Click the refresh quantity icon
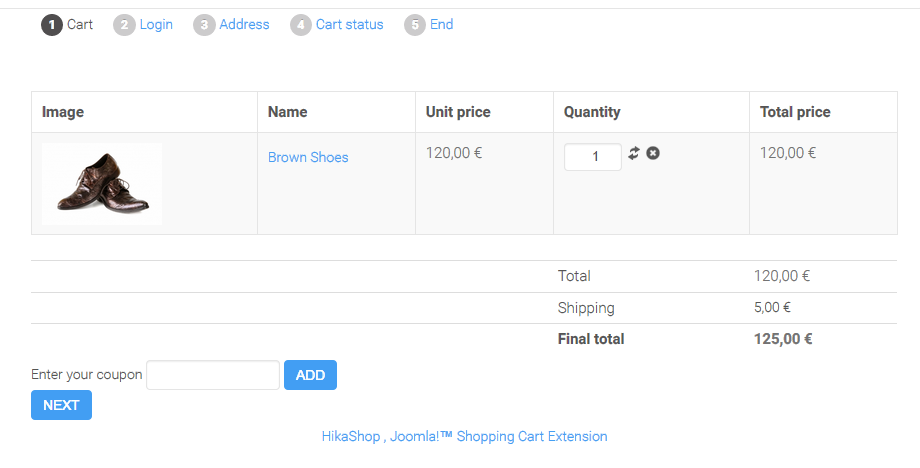Image resolution: width=920 pixels, height=468 pixels. pos(634,153)
